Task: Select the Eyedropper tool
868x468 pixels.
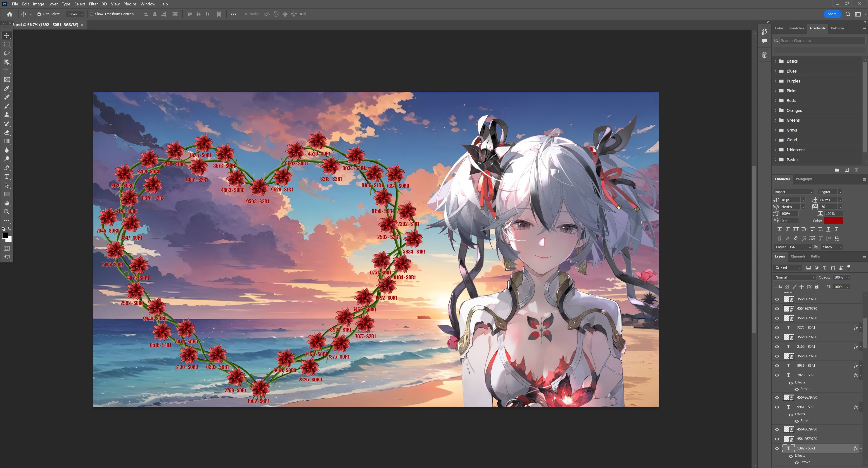Action: coord(7,88)
